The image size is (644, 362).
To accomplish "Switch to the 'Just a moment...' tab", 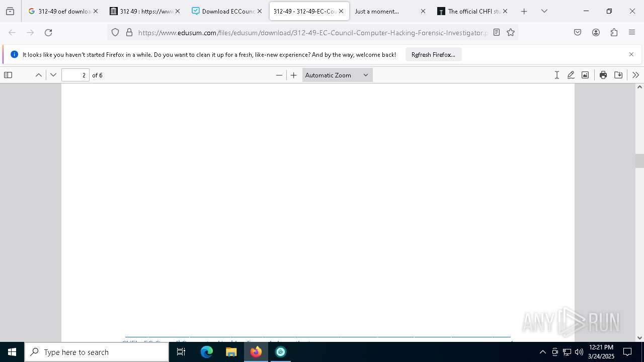I will coord(390,11).
